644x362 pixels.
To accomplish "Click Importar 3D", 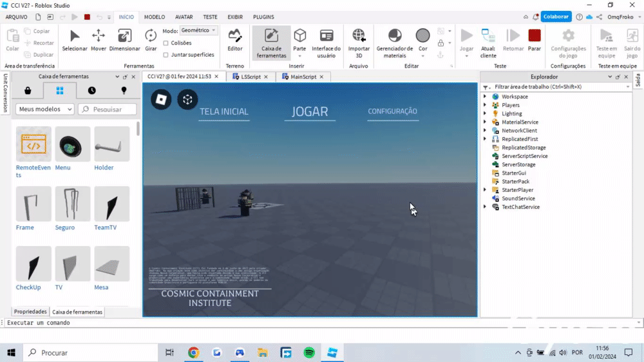I will pyautogui.click(x=359, y=43).
